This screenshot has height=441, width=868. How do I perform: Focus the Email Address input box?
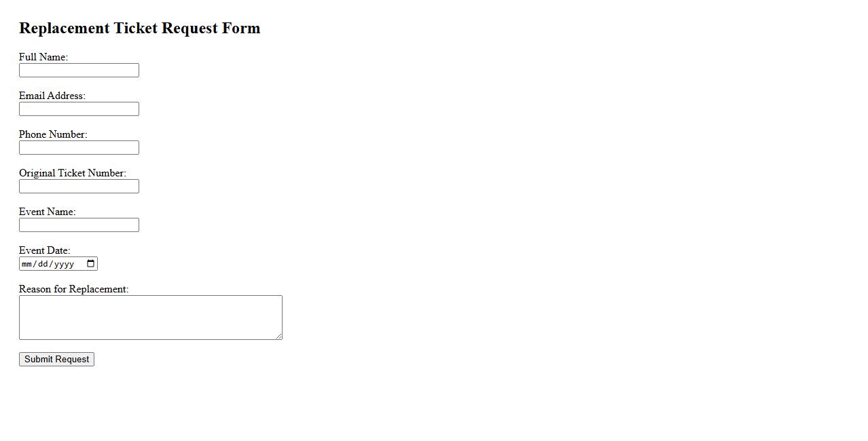click(79, 109)
